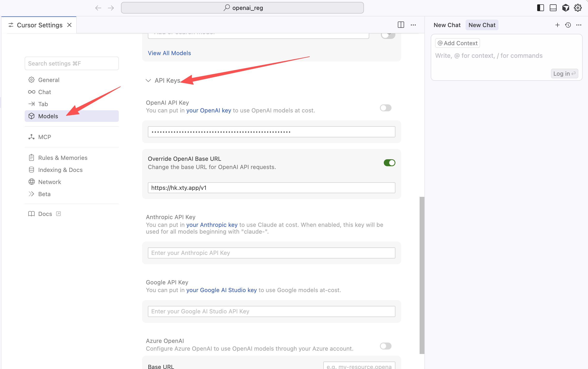Viewport: 588px width, 369px height.
Task: Close the Cursor Settings tab
Action: click(x=70, y=25)
